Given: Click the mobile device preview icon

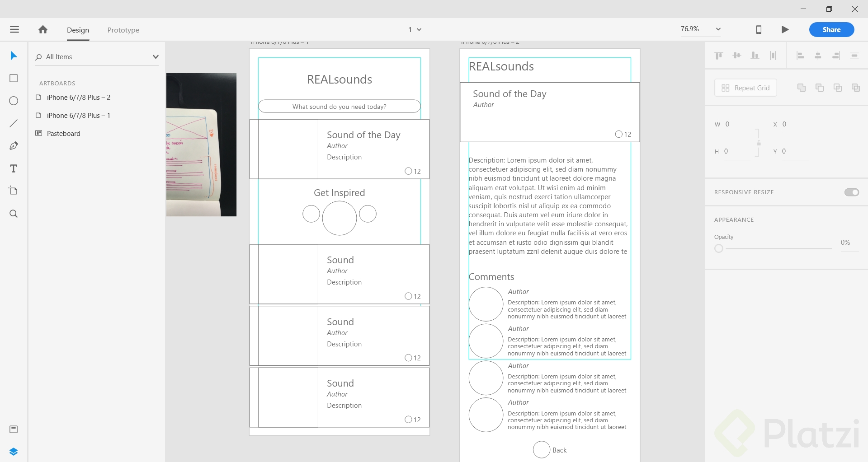Looking at the screenshot, I should pos(759,29).
